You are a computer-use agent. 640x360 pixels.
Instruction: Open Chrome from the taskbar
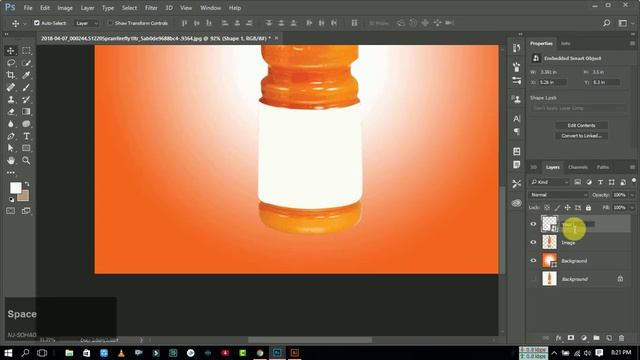point(260,353)
